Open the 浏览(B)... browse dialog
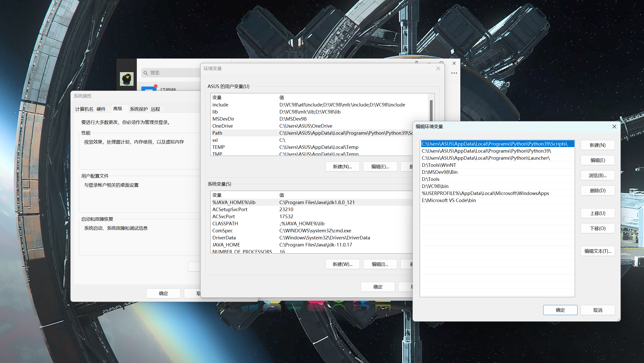This screenshot has height=363, width=644. pos(598,175)
